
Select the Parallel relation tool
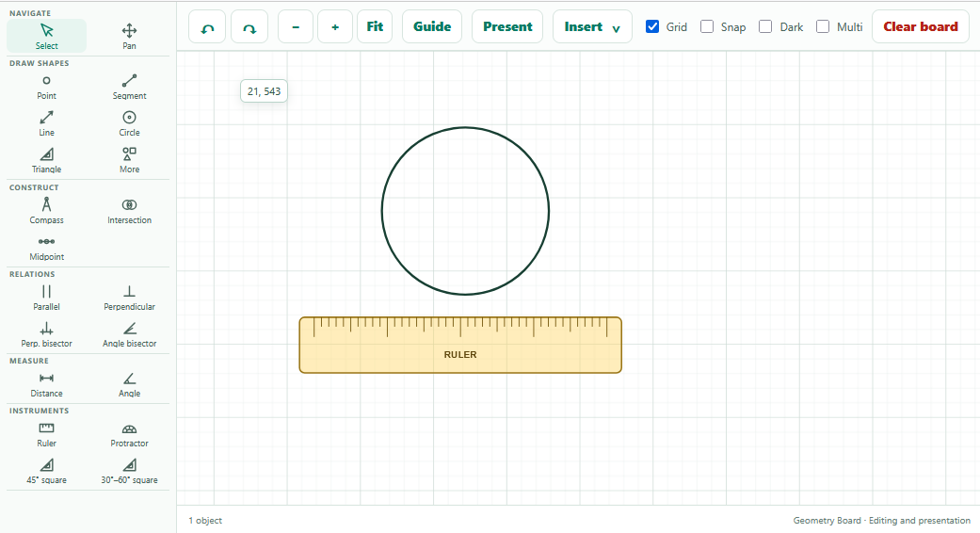point(47,299)
